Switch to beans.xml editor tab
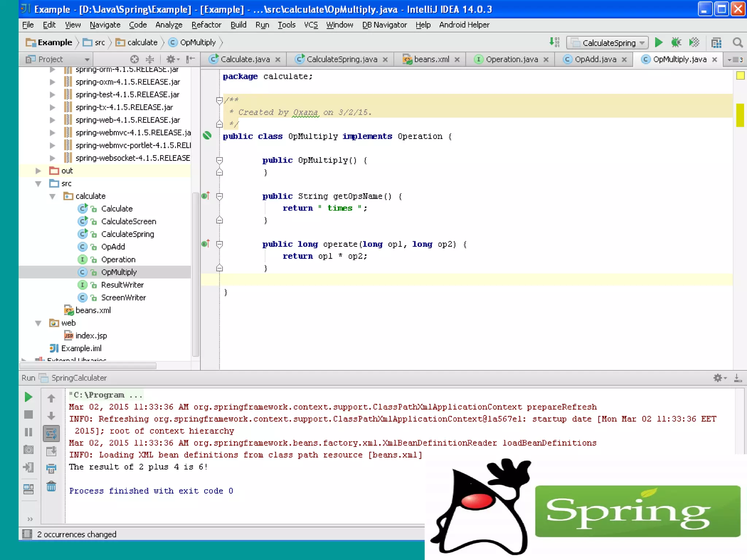747x560 pixels. (431, 59)
